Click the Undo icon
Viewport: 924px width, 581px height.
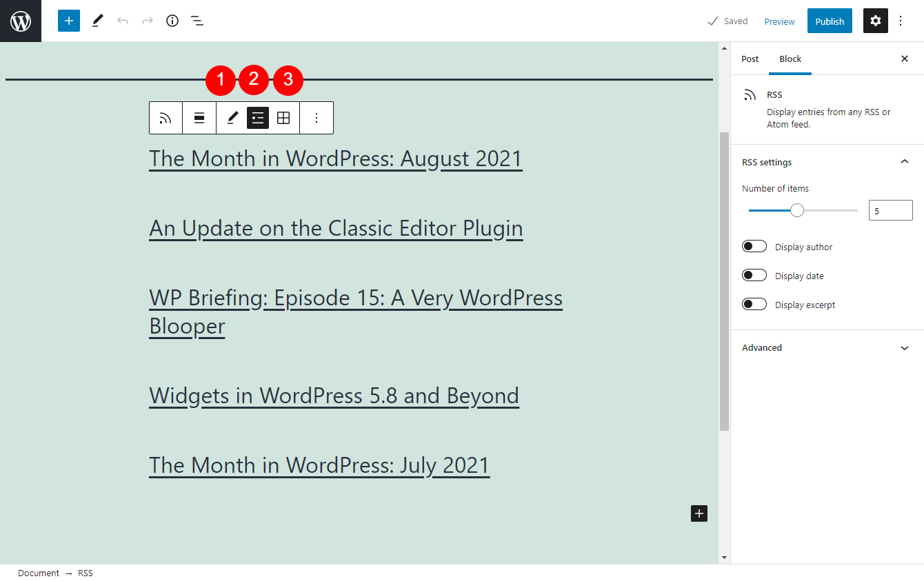[x=123, y=21]
